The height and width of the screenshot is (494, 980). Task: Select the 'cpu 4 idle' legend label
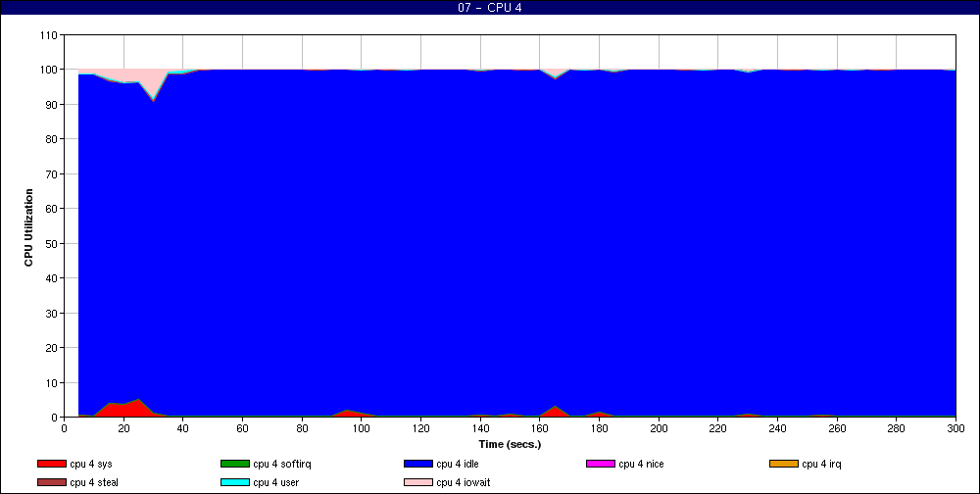[x=458, y=464]
